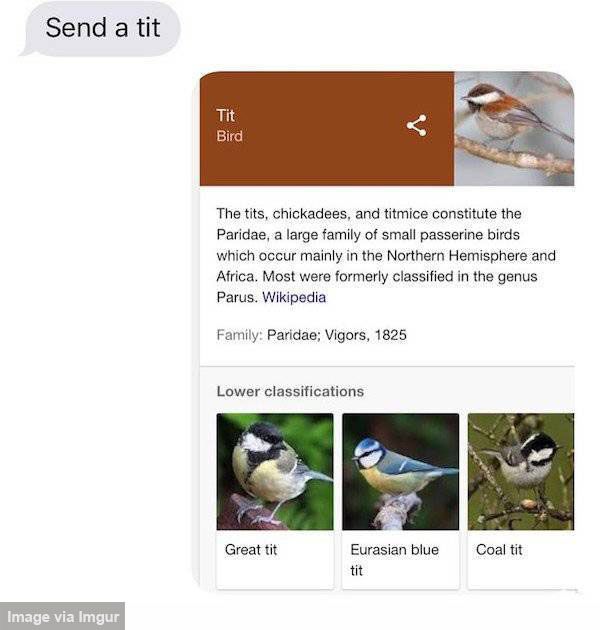Click the Eurasian blue tit label
The height and width of the screenshot is (630, 600).
(394, 560)
